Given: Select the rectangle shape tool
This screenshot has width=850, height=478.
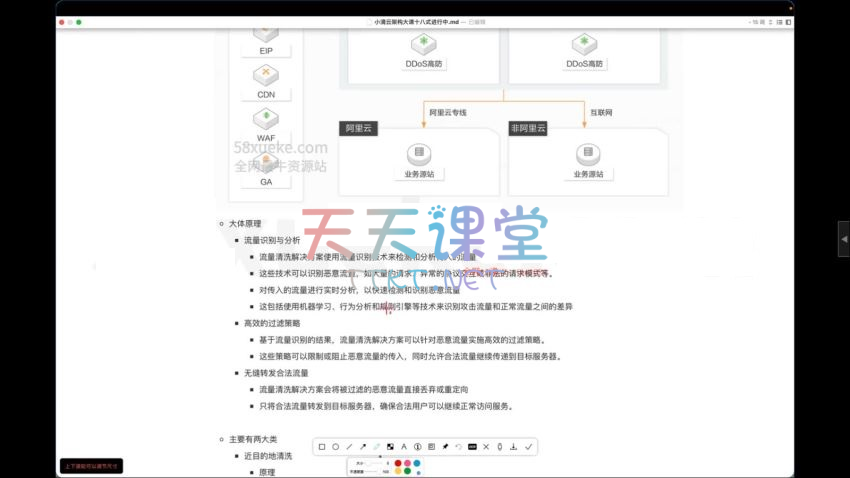Looking at the screenshot, I should point(322,447).
